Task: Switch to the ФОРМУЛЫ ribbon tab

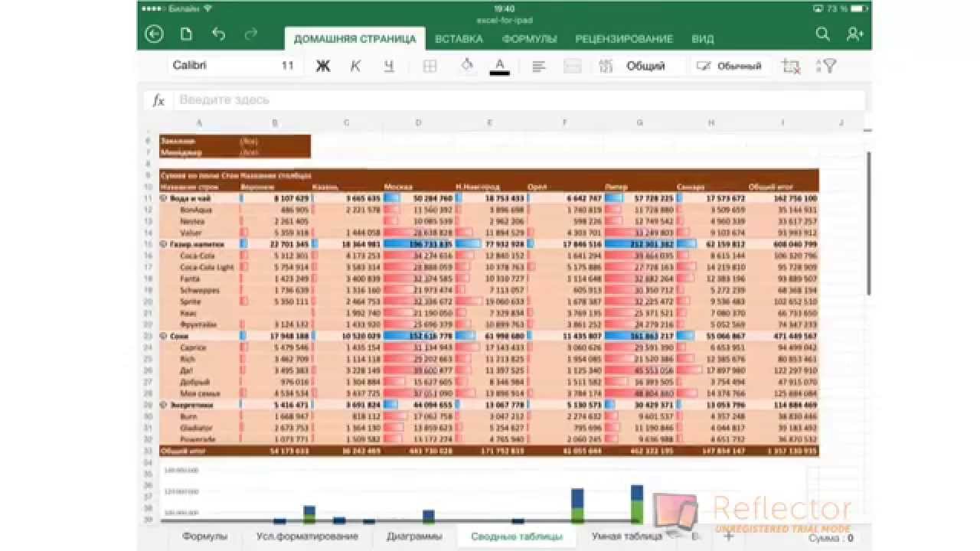Action: 529,38
